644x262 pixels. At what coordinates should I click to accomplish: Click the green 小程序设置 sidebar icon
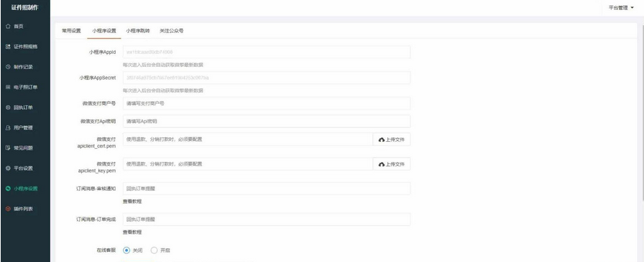pos(8,189)
